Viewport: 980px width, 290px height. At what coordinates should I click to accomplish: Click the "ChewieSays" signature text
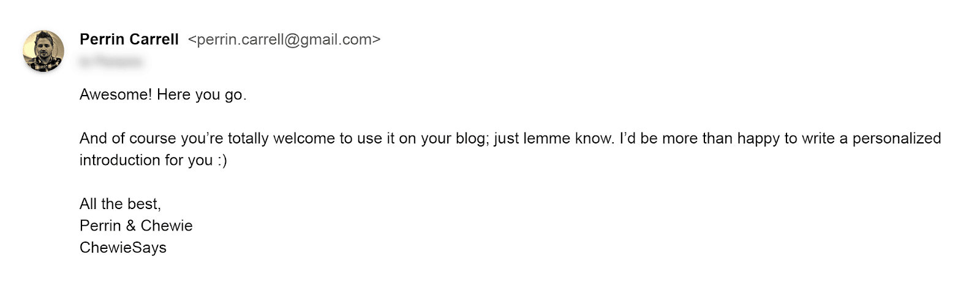coord(123,247)
